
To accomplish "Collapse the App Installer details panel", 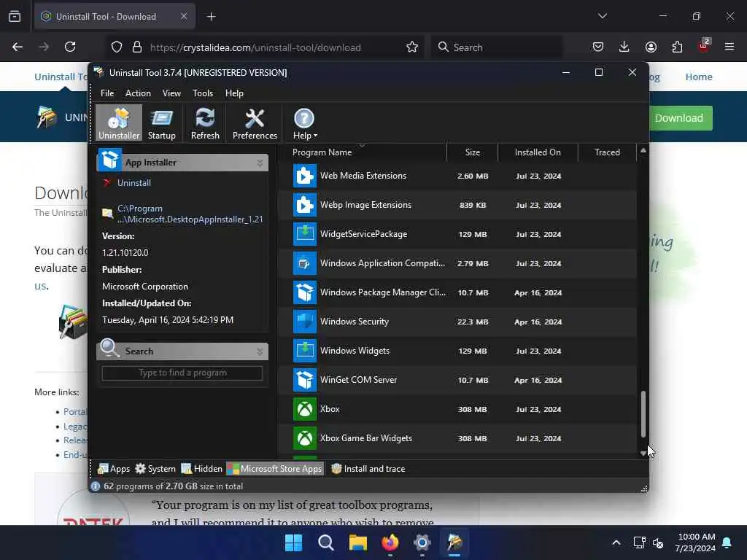I will pyautogui.click(x=260, y=163).
